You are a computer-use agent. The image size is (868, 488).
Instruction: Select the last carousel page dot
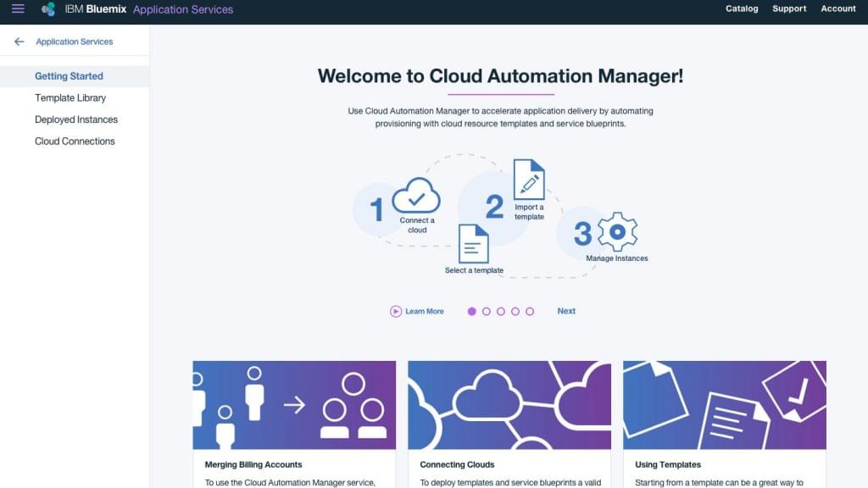tap(530, 312)
